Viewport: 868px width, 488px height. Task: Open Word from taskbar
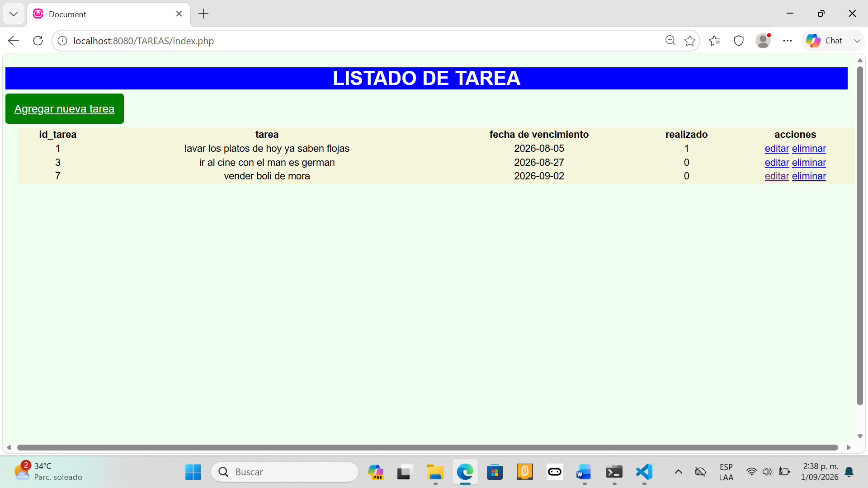point(584,472)
